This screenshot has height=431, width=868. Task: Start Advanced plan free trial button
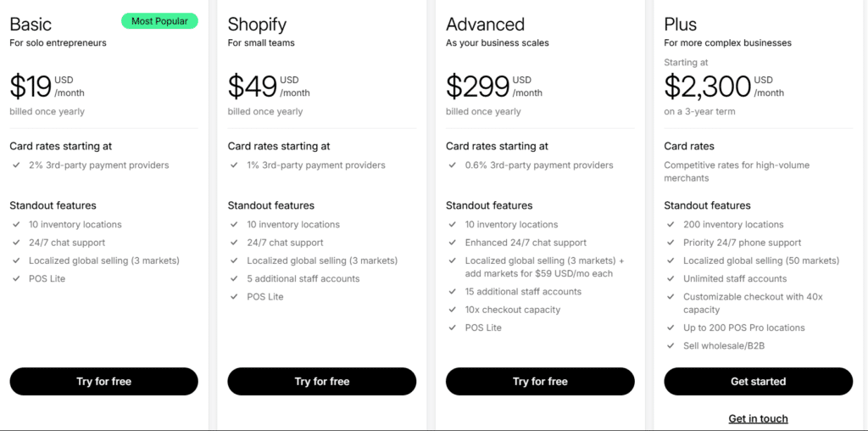pos(540,381)
